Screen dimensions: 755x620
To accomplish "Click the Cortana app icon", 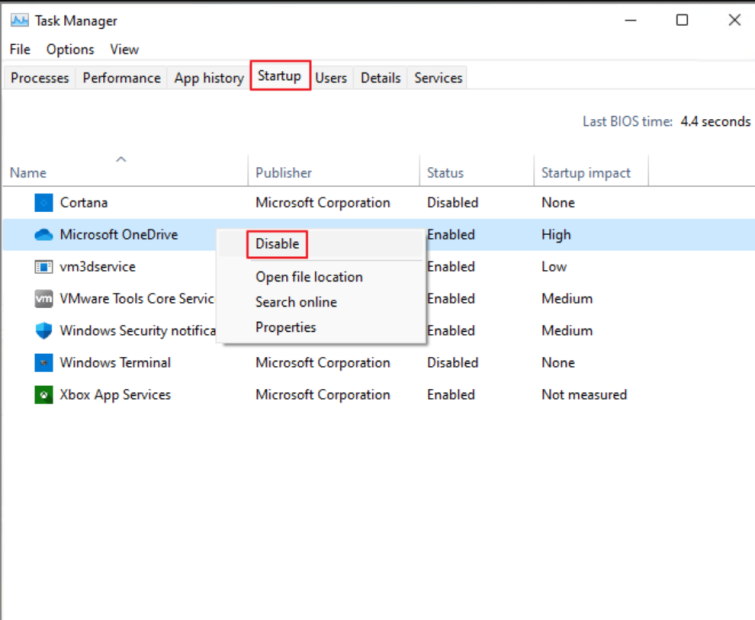I will [x=44, y=203].
